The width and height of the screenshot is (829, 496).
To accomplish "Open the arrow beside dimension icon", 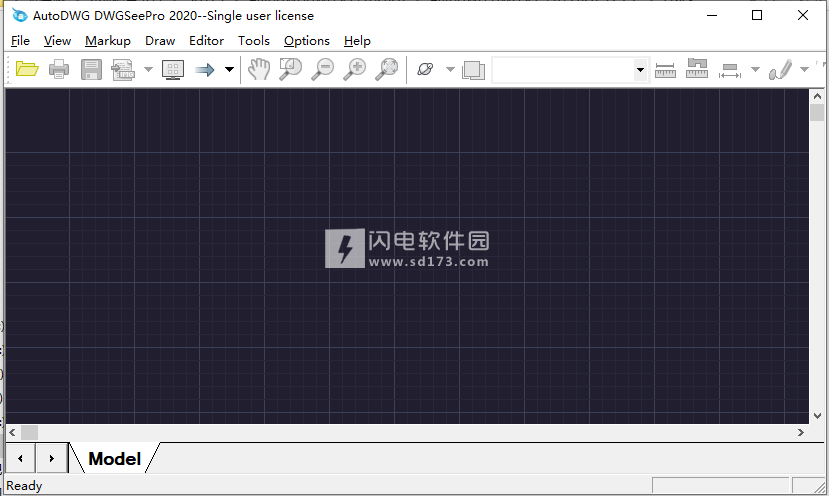I will coord(755,69).
